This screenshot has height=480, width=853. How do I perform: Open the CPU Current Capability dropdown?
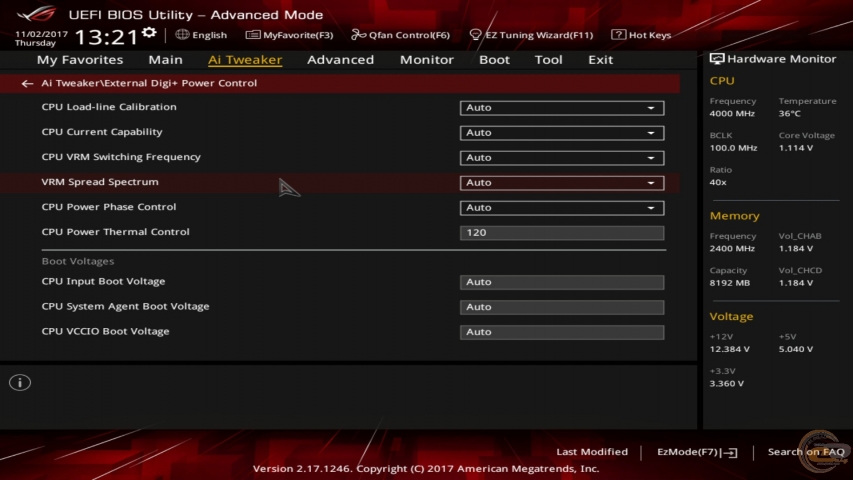(561, 133)
